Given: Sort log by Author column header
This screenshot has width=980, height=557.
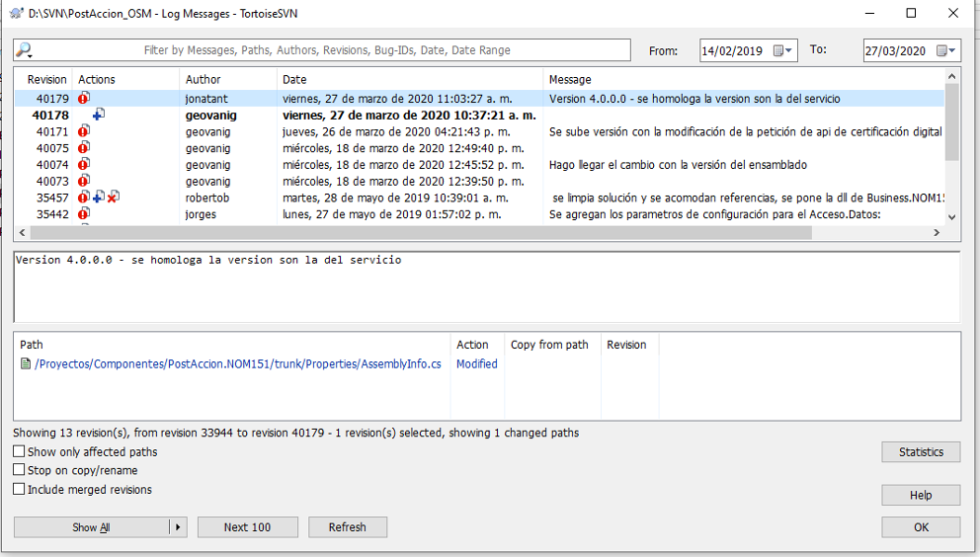Looking at the screenshot, I should pos(227,79).
